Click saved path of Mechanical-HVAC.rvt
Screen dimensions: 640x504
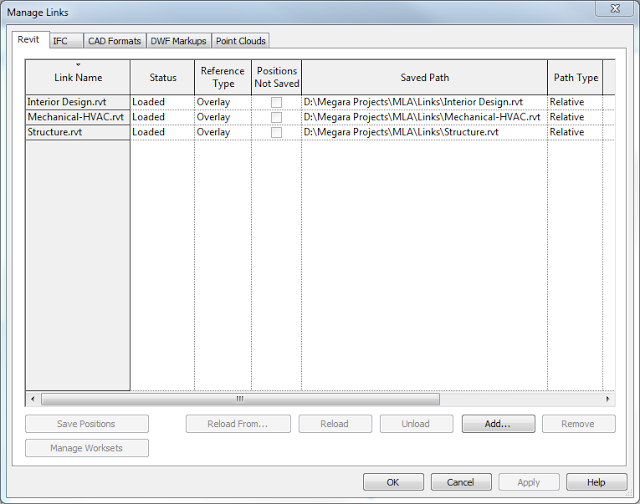pos(424,117)
